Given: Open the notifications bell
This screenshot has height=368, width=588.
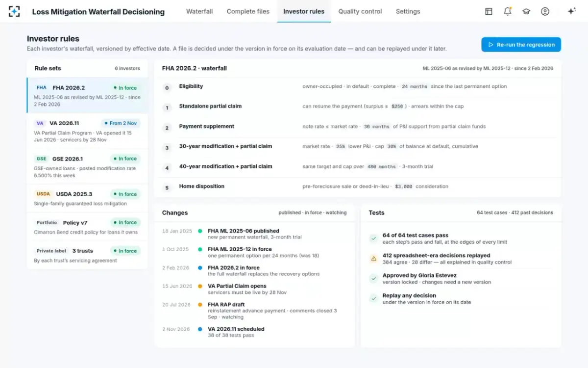Looking at the screenshot, I should coord(507,11).
